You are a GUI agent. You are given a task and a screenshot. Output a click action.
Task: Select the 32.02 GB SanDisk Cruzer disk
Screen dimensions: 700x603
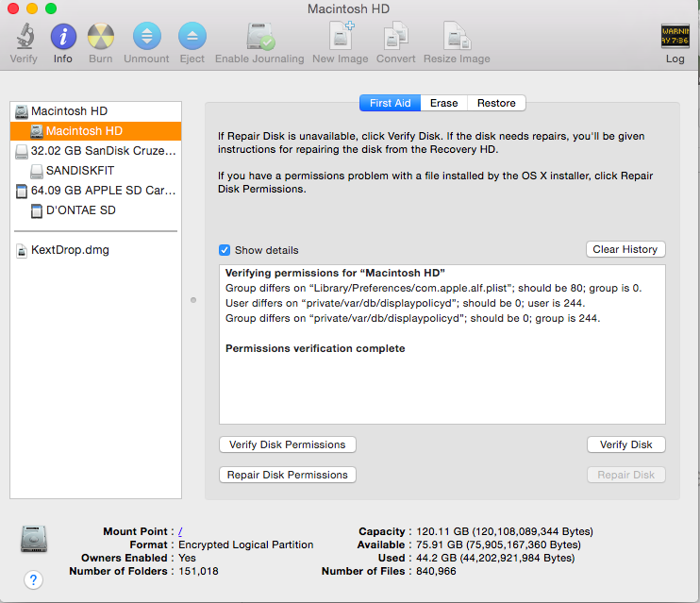[x=95, y=151]
